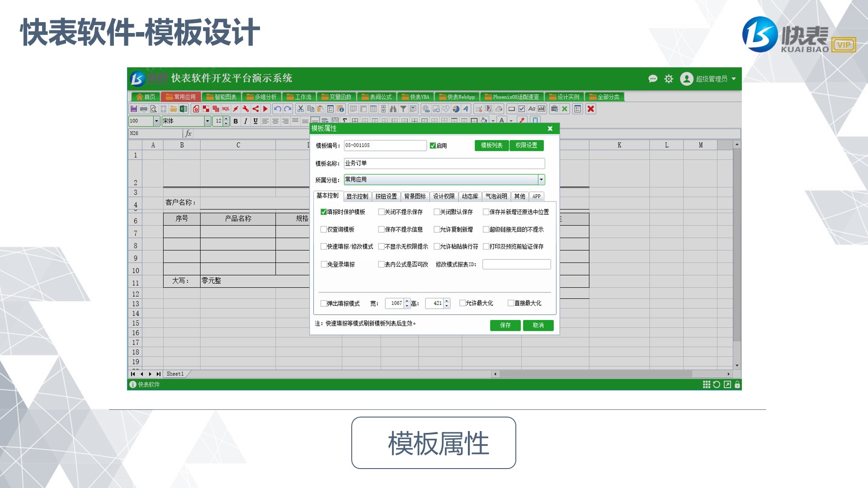Open the 智能图表 menu tab
This screenshot has height=488, width=868.
point(222,97)
